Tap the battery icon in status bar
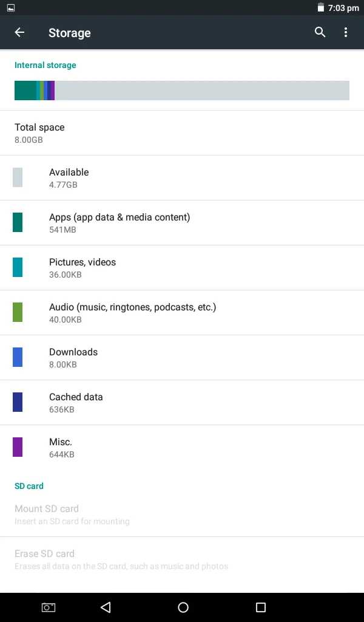 [x=321, y=8]
